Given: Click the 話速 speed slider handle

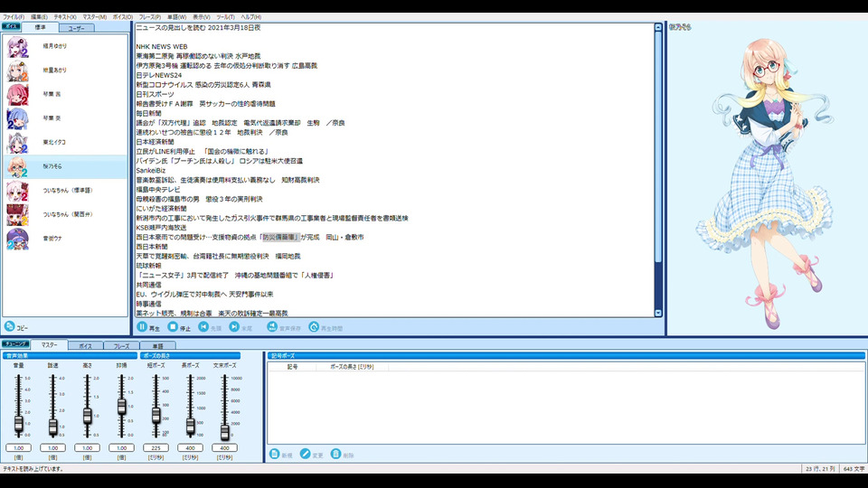Looking at the screenshot, I should 52,427.
